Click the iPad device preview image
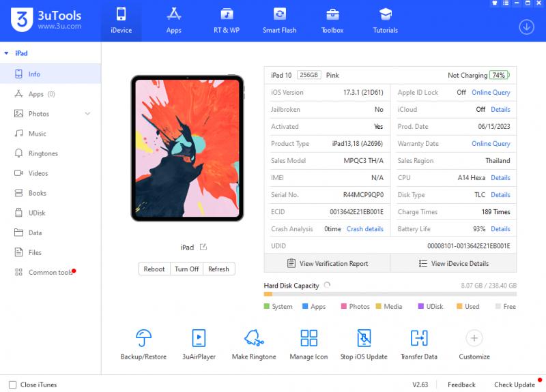Screen dimensions: 546x392 [187, 147]
